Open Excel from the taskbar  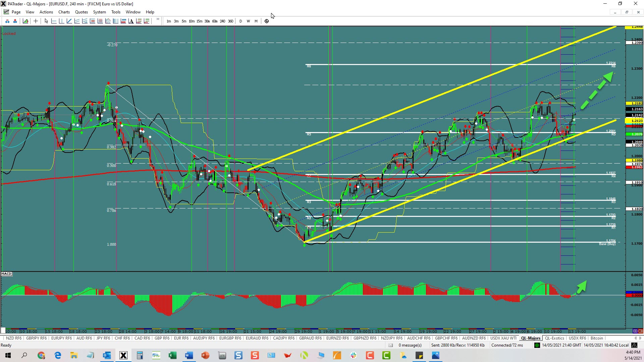click(x=173, y=355)
